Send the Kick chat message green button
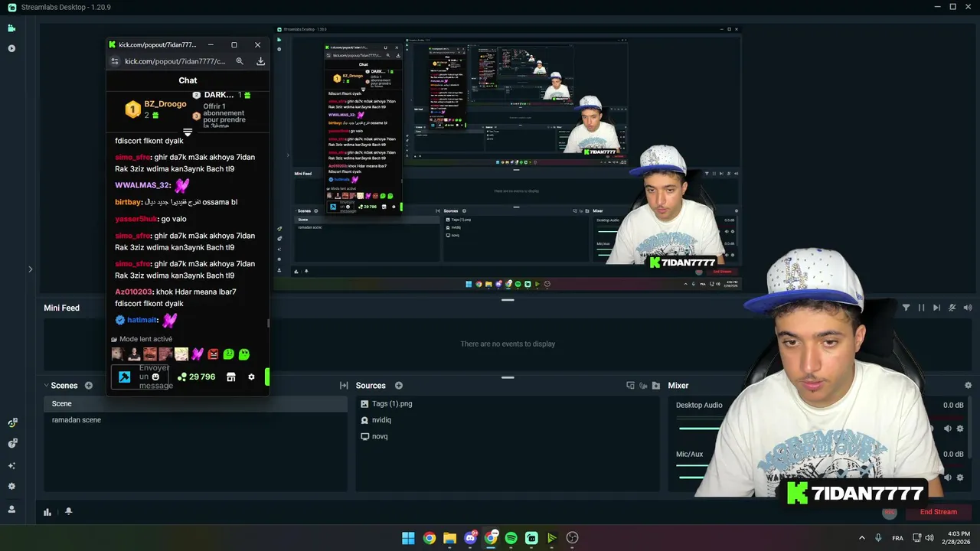 267,377
